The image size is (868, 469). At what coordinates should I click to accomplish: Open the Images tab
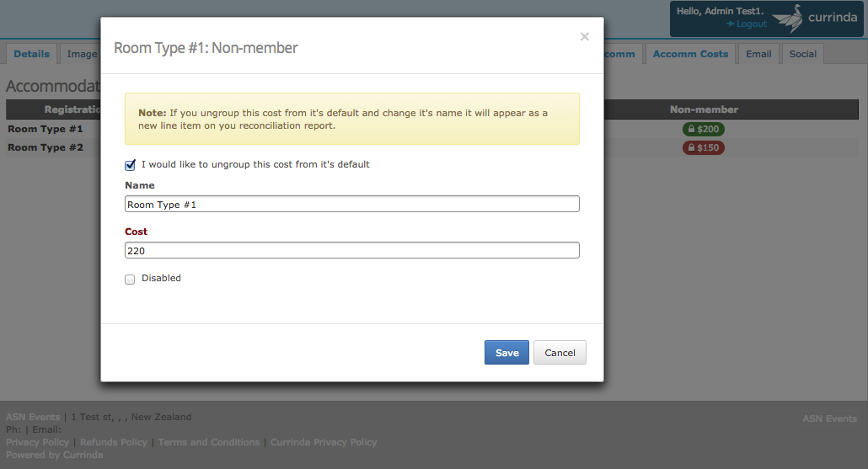pos(81,54)
